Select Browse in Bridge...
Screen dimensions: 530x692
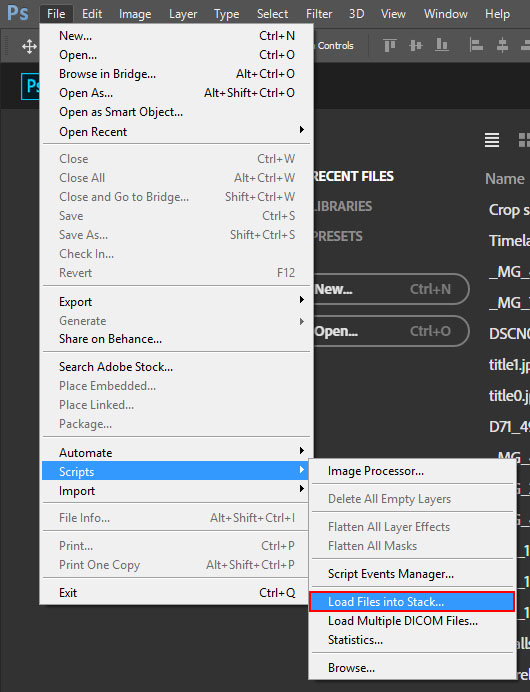point(176,74)
